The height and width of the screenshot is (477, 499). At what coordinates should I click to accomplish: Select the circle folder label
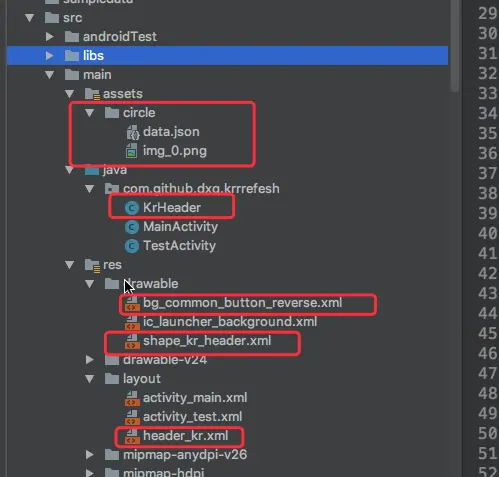point(139,113)
